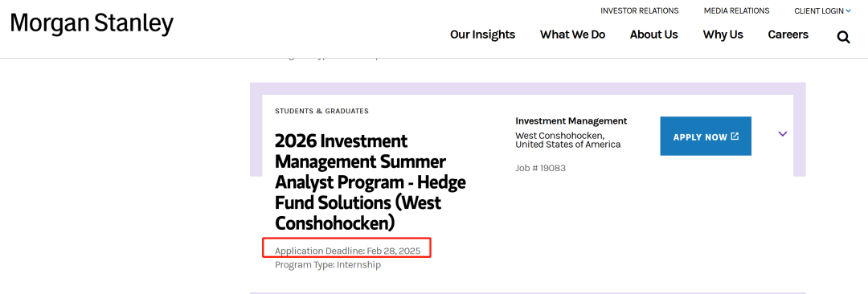Select the What We Do menu
Image resolution: width=868 pixels, height=294 pixels.
[x=572, y=35]
